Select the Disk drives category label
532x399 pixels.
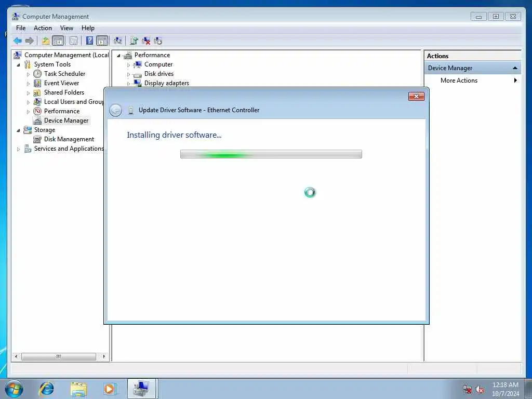[159, 74]
